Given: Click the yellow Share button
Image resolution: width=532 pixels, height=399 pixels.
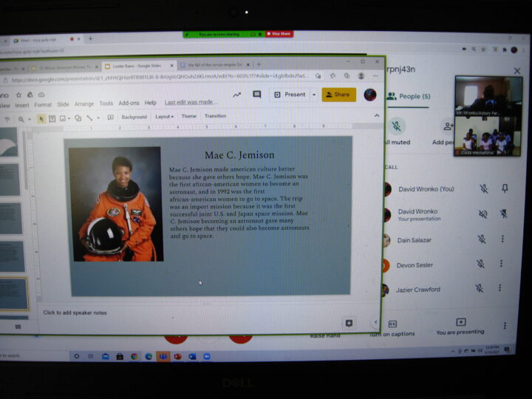Looking at the screenshot, I should [x=338, y=95].
